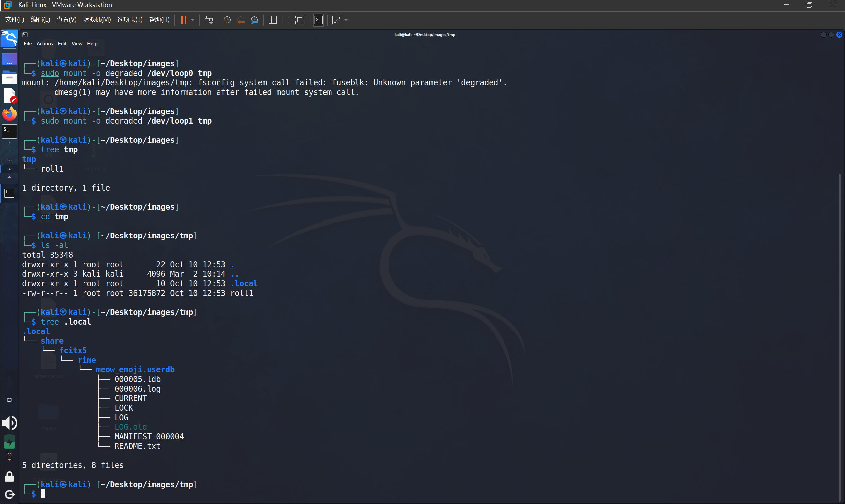Open the snapshot manager

(x=254, y=20)
